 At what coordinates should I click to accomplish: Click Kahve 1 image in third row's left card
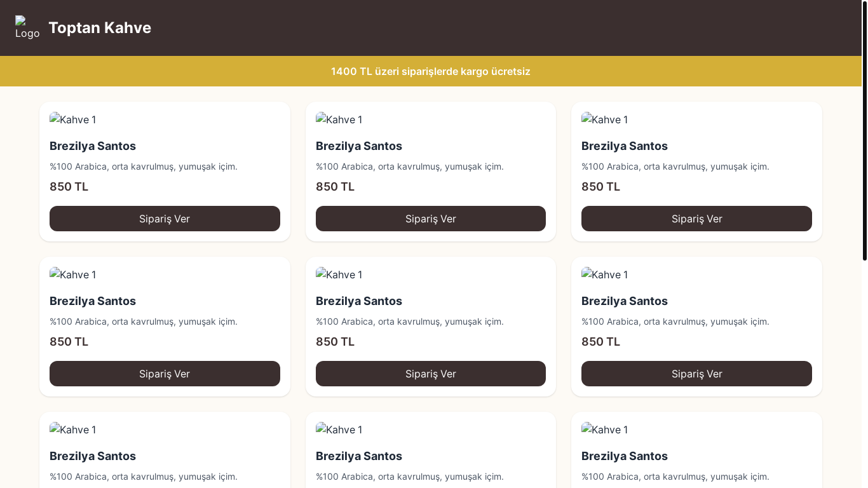73,430
